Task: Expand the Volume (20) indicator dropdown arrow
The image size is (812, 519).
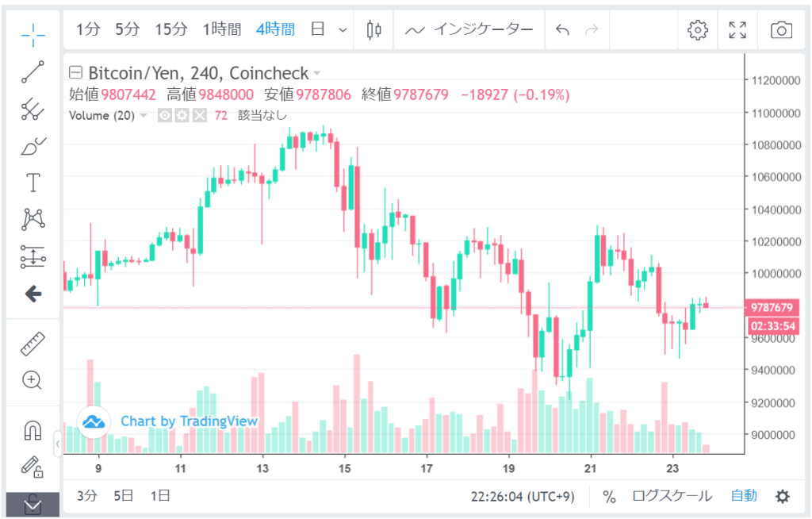Action: 144,116
